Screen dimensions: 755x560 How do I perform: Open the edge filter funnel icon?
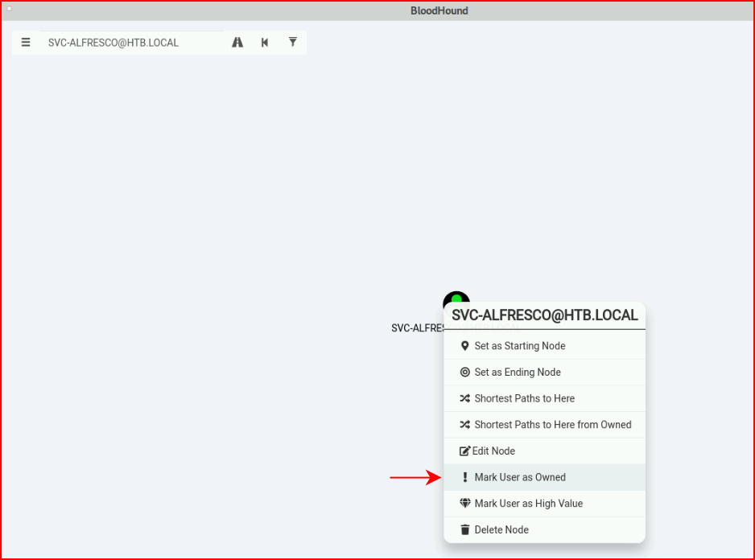(293, 42)
